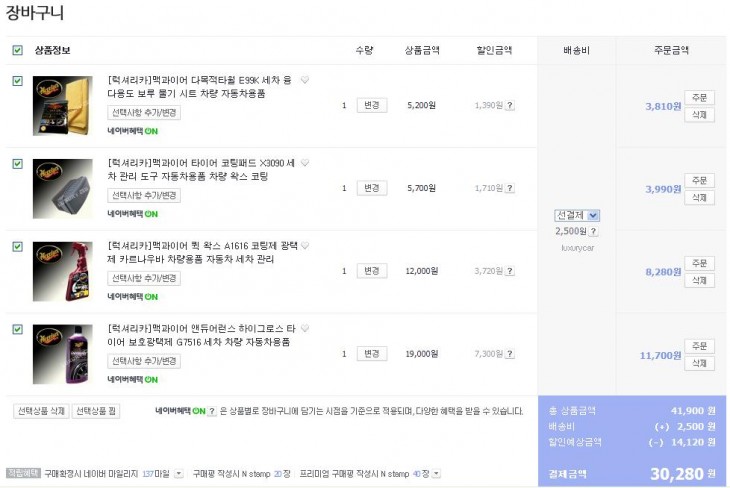730x488 pixels.
Task: Open 선택사항 추가/변경 for 앤듀어런스 G7516
Action: click(144, 361)
